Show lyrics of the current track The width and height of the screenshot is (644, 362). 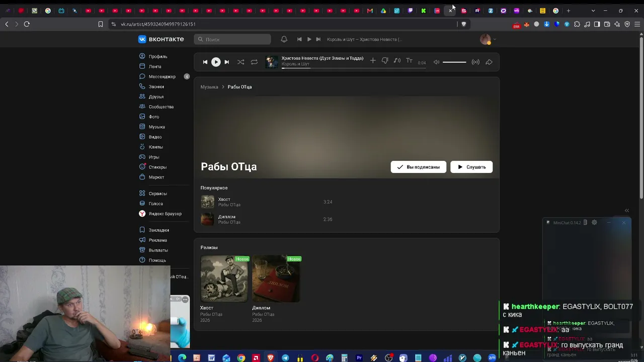pos(409,60)
